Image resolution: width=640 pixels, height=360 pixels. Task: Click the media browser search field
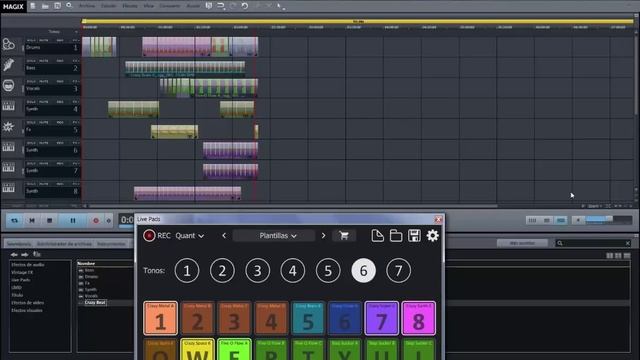point(593,243)
